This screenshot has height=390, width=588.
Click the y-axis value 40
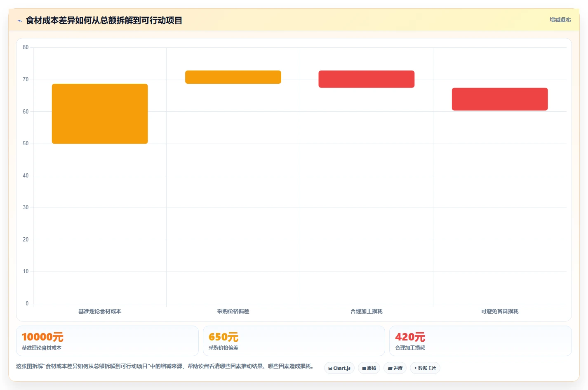26,176
